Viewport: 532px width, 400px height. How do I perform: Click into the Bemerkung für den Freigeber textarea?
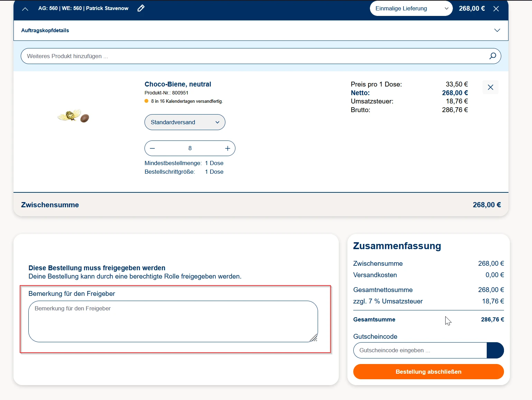[173, 321]
